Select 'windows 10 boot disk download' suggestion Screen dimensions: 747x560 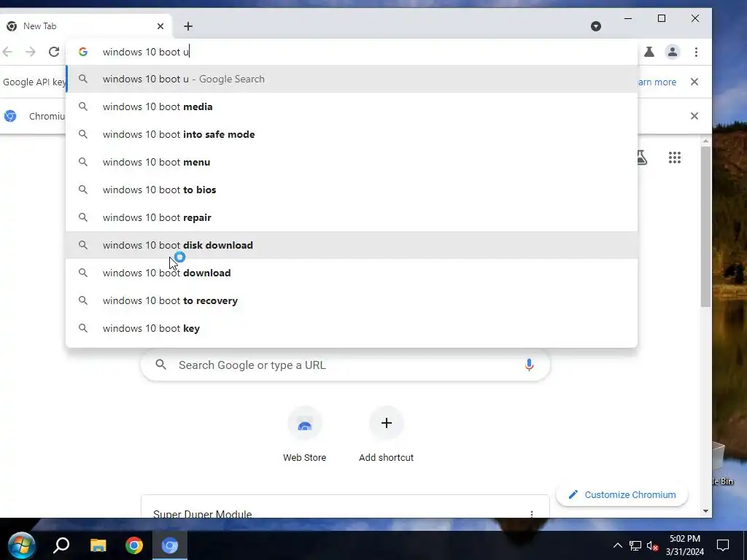352,245
